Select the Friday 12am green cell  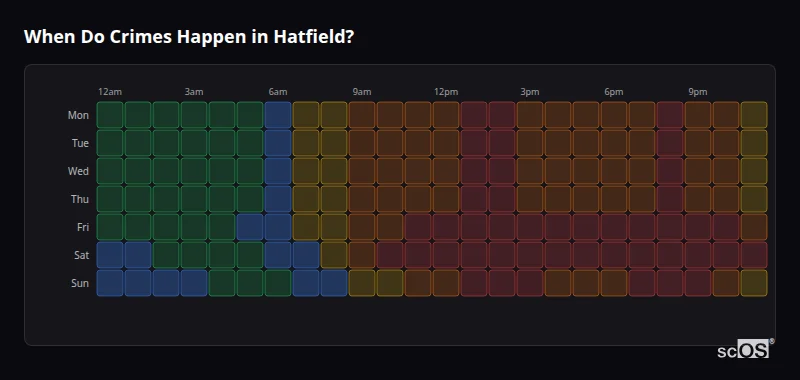110,227
